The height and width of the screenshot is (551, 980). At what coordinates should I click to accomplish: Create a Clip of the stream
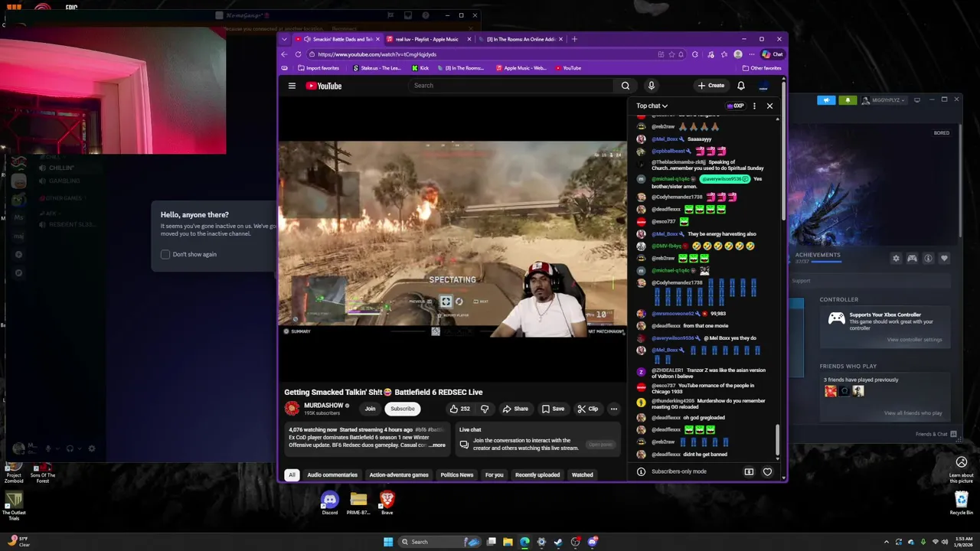[x=587, y=409]
